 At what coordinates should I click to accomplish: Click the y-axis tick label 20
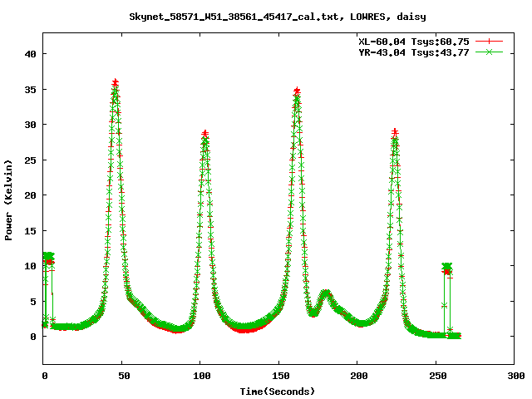point(30,195)
